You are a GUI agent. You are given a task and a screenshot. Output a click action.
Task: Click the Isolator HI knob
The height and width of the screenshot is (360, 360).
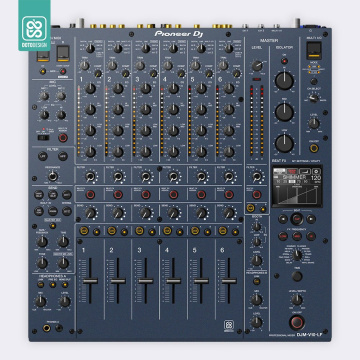point(284,80)
